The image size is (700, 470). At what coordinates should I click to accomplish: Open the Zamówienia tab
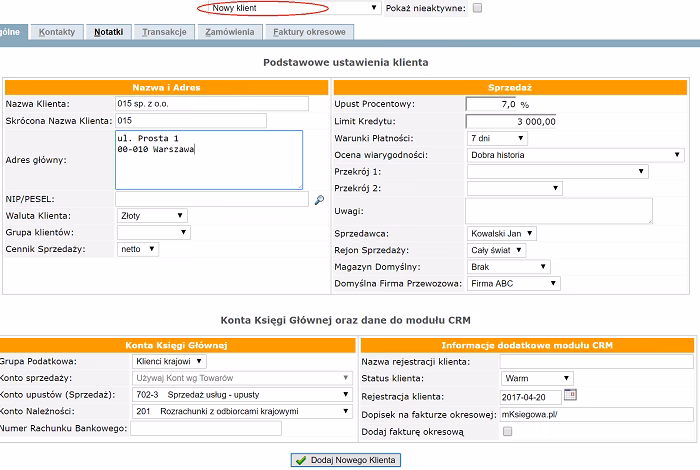click(230, 32)
